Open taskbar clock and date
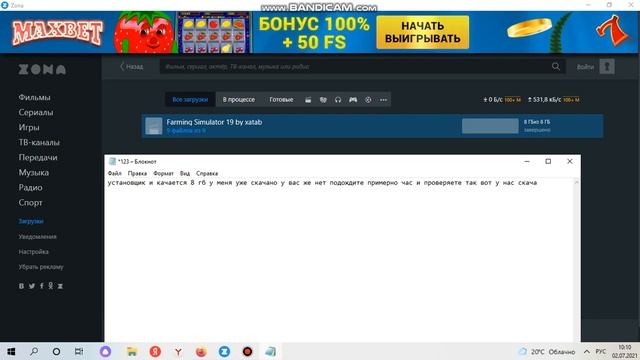640x360 pixels. pyautogui.click(x=624, y=351)
